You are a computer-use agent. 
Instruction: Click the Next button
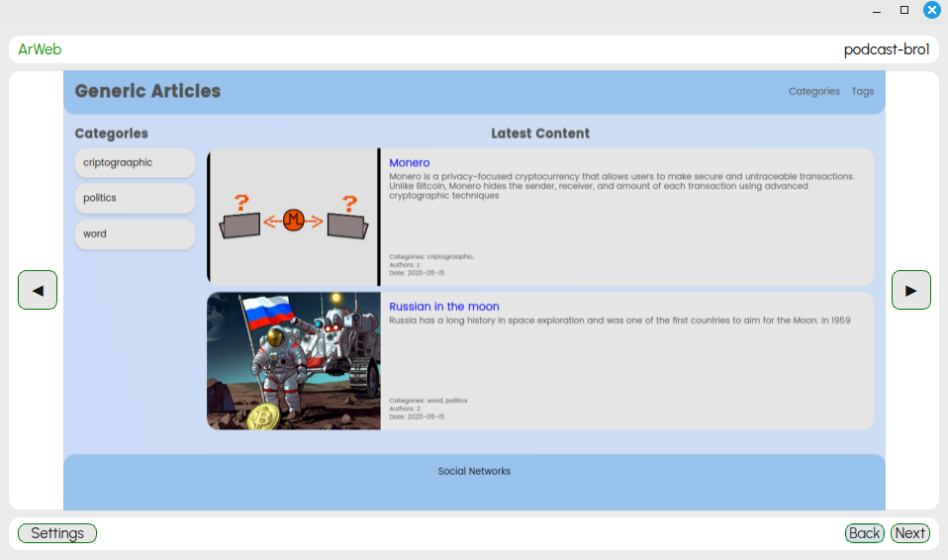[910, 533]
